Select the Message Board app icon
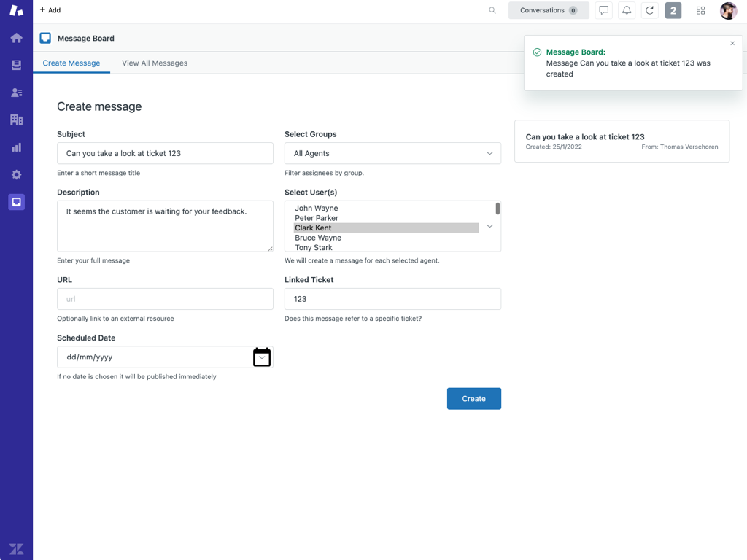Screen dimensions: 747x560 16,201
